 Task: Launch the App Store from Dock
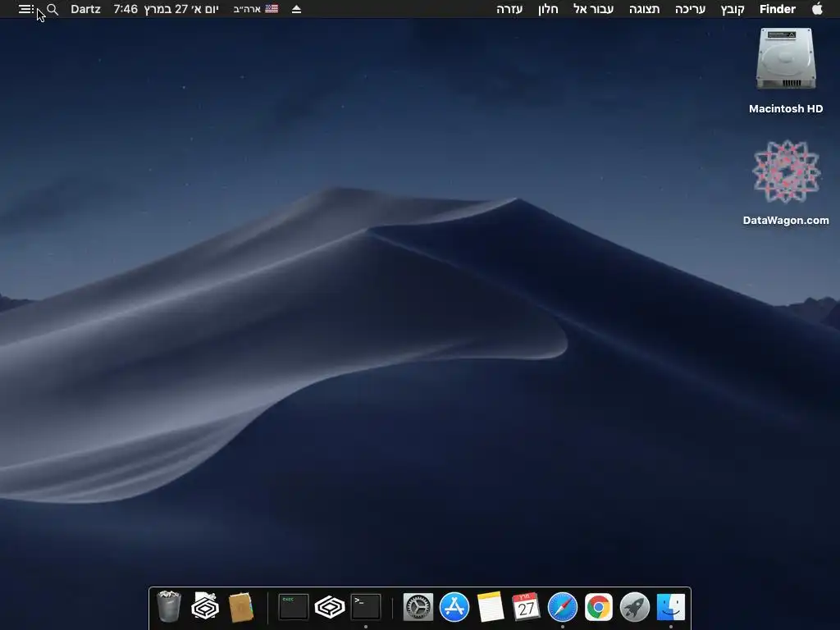[x=454, y=607]
